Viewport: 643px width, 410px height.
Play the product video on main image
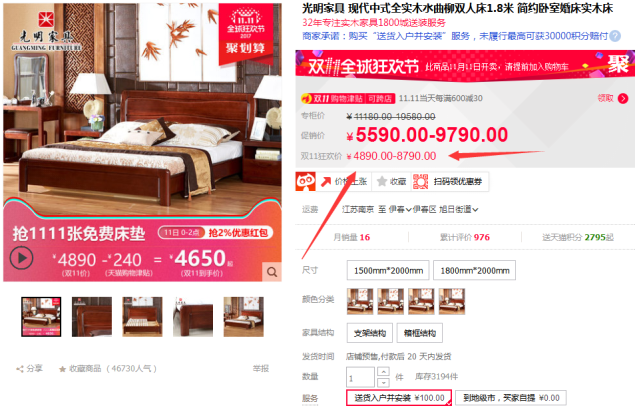pos(21,258)
